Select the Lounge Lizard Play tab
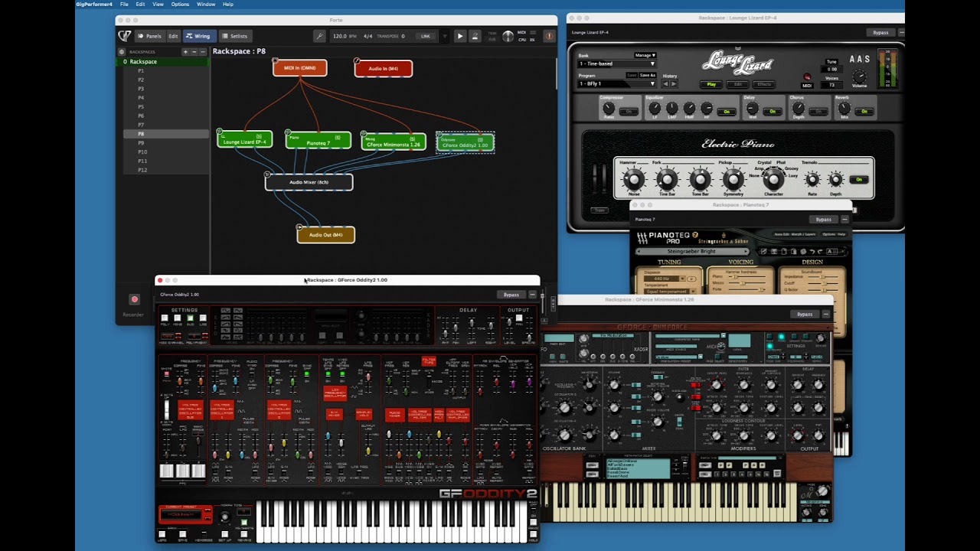The width and height of the screenshot is (980, 551). pos(711,84)
